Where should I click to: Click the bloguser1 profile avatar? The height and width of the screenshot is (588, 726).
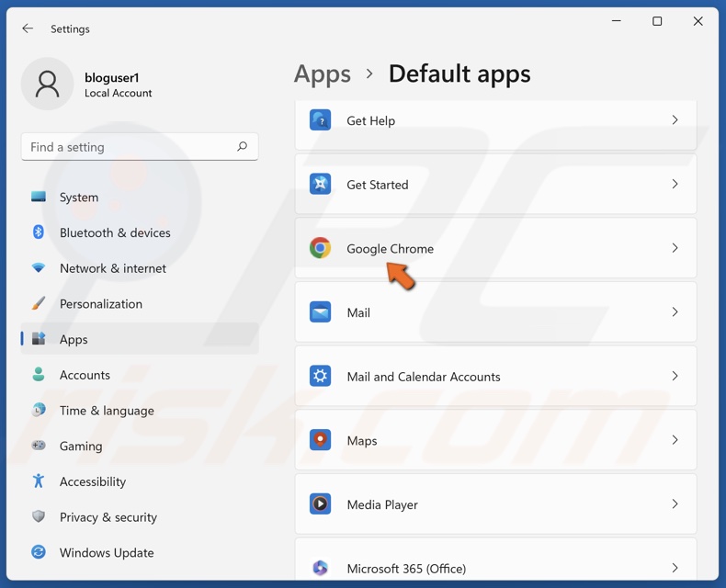point(47,84)
